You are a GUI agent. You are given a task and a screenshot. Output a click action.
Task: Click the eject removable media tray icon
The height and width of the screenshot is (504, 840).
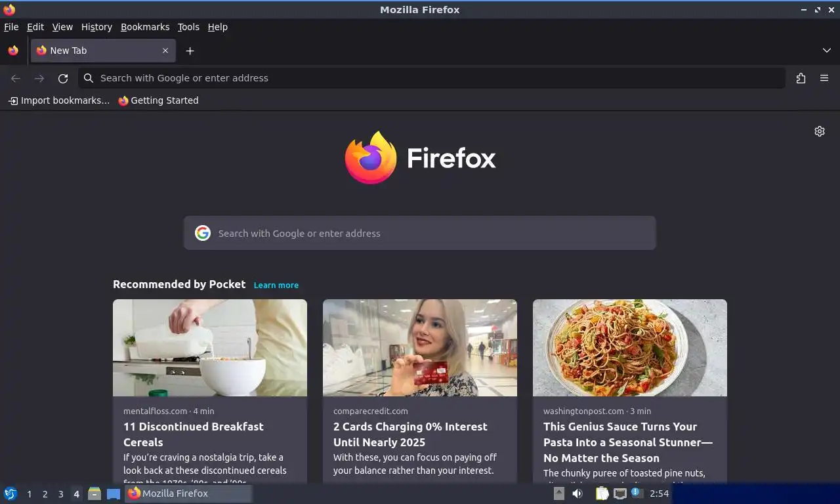pyautogui.click(x=559, y=493)
